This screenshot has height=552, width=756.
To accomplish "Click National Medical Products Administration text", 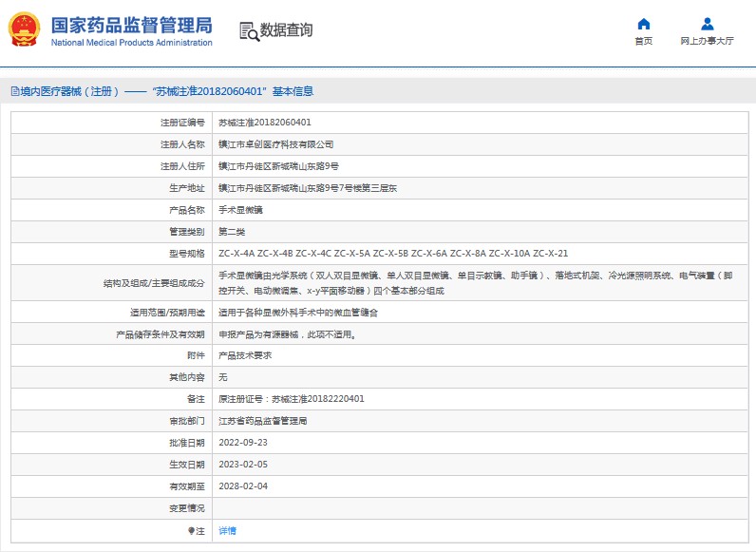I will tap(131, 43).
